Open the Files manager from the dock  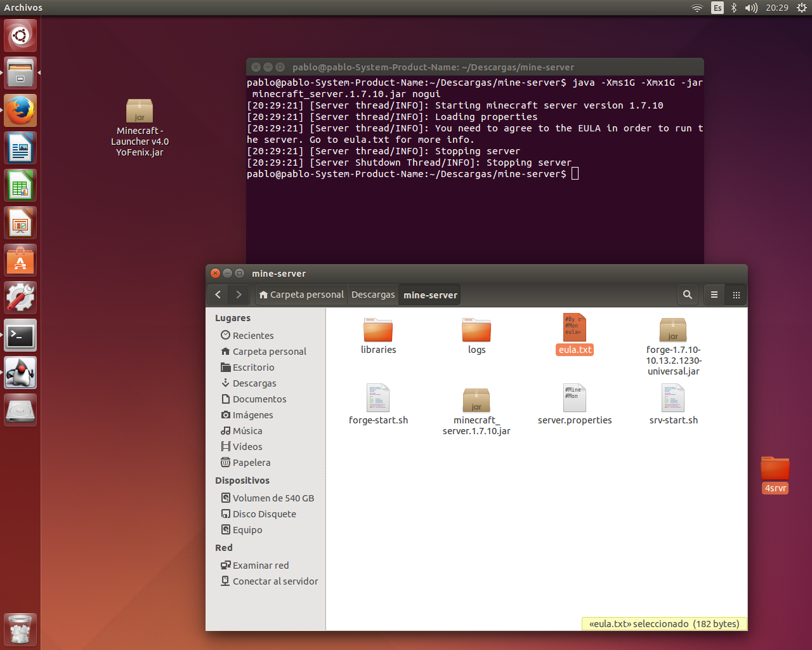click(20, 73)
